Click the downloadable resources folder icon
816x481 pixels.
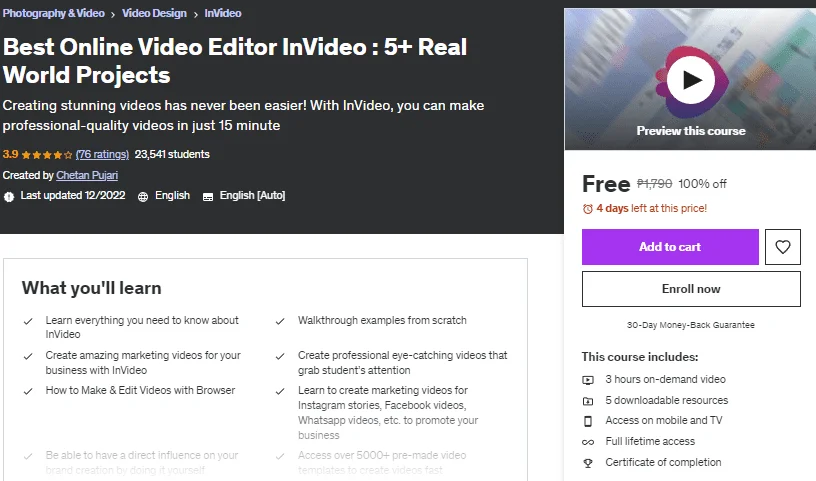point(588,401)
